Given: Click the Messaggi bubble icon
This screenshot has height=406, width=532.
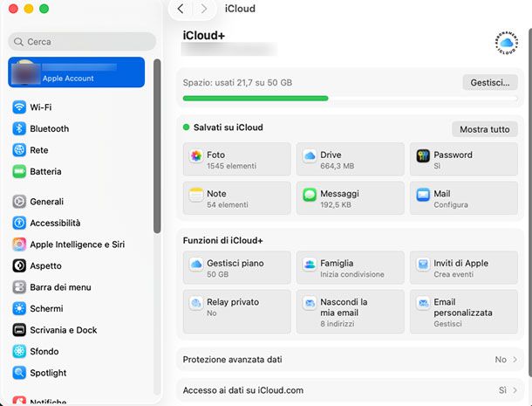Looking at the screenshot, I should coord(310,195).
